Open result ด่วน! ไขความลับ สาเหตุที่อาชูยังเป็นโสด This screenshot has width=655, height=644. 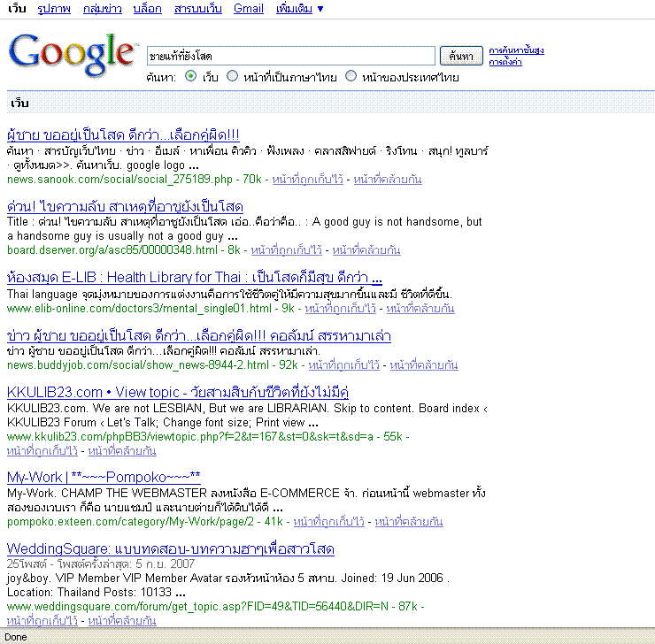125,206
